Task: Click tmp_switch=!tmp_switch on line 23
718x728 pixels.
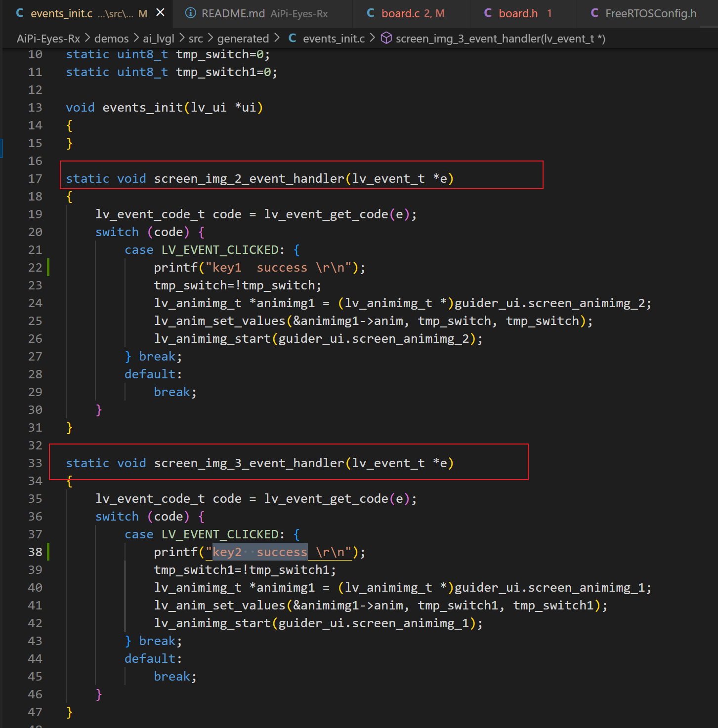Action: pos(237,285)
